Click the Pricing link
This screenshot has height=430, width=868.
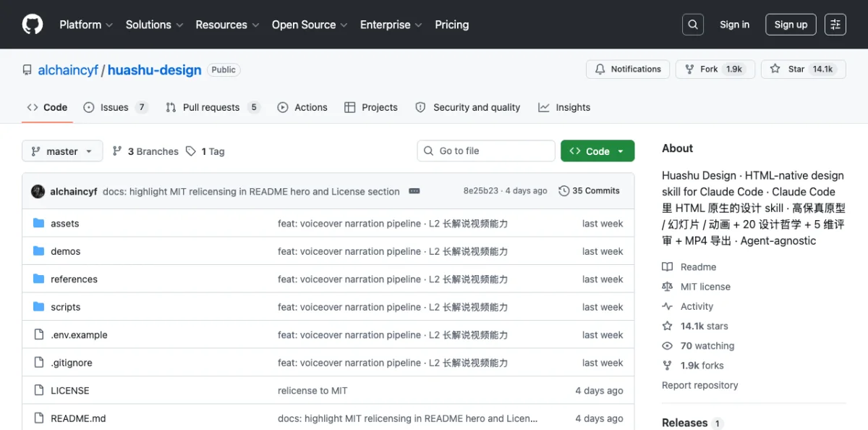(452, 25)
